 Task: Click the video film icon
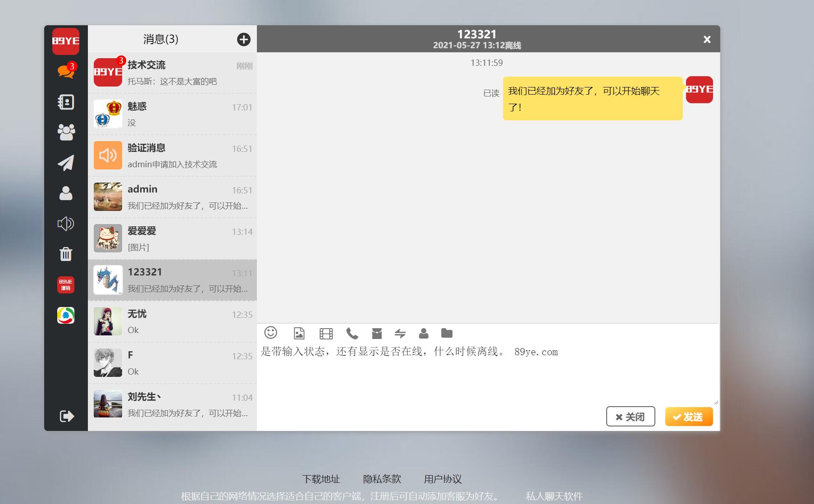pos(326,334)
